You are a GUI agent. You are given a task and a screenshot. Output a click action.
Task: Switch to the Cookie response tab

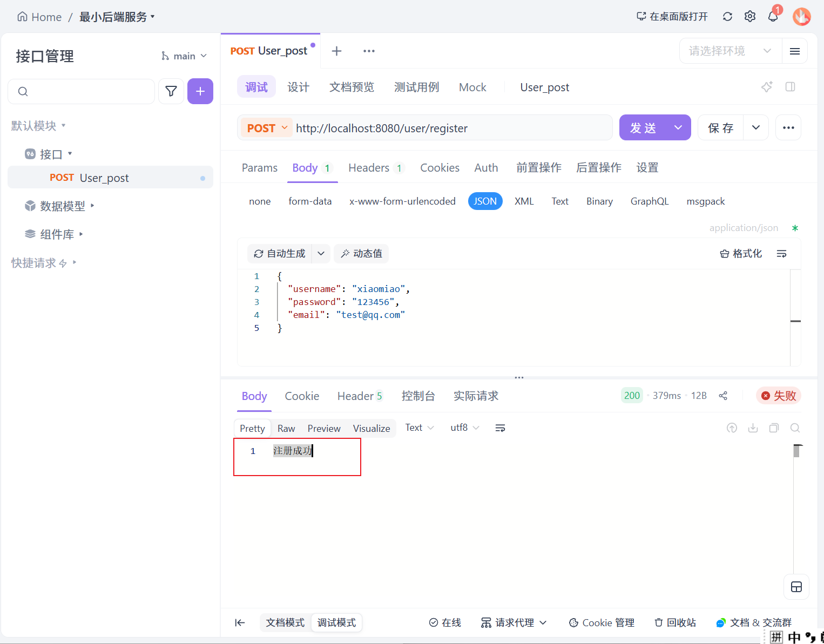(301, 396)
